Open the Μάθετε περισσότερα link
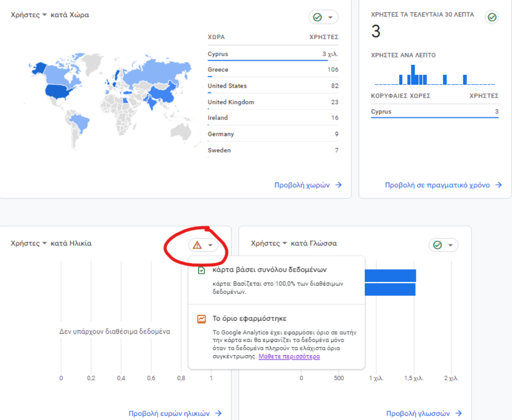 (289, 357)
